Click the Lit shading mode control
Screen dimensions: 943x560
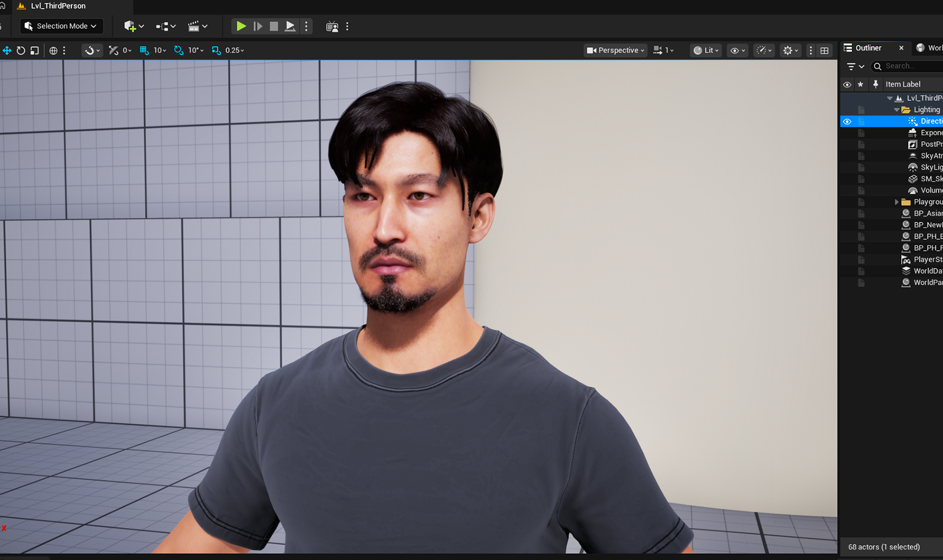[x=704, y=50]
